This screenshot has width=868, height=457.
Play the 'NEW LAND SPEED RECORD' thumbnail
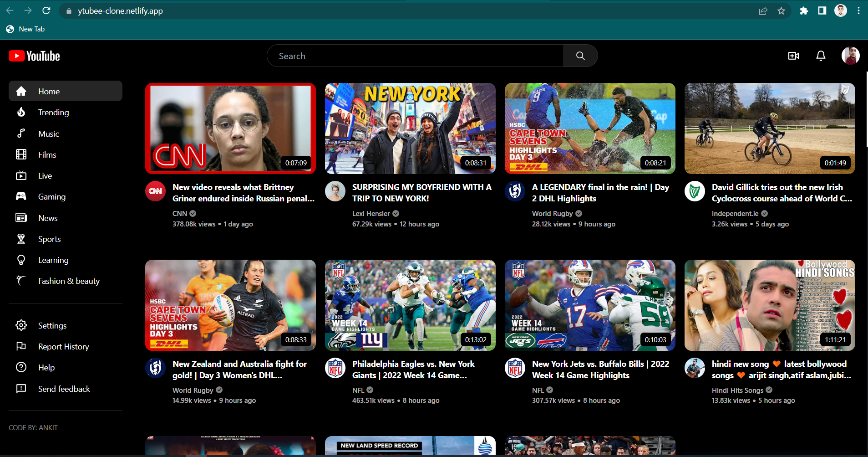pos(410,446)
